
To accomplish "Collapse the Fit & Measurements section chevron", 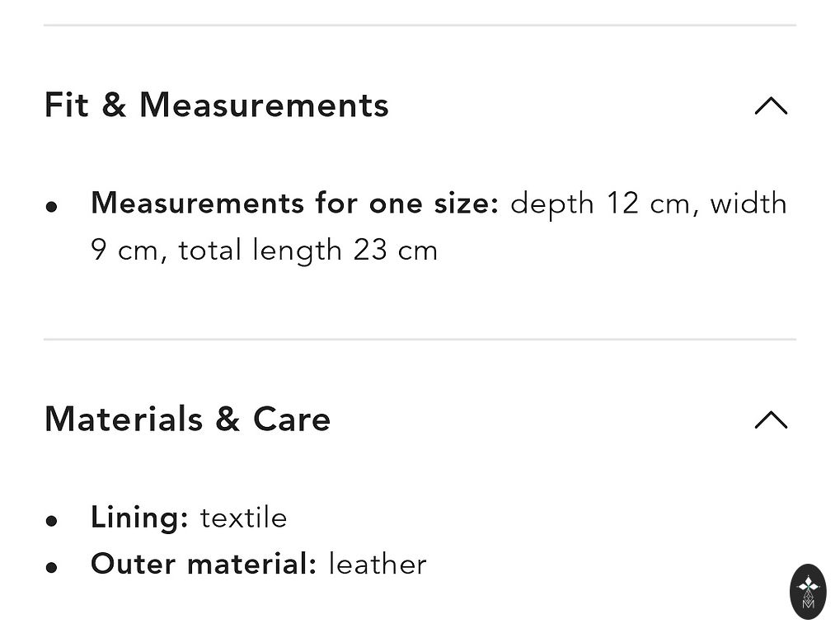I will (771, 106).
